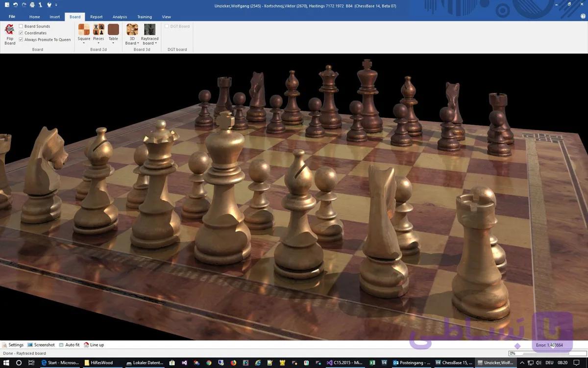588x368 pixels.
Task: Open the volume control in system tray
Action: coord(539,363)
